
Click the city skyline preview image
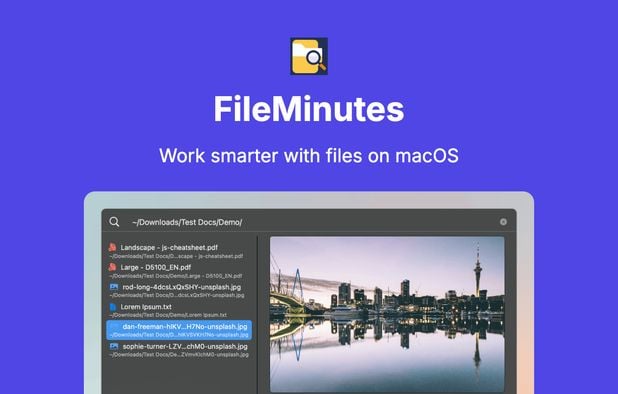click(387, 314)
